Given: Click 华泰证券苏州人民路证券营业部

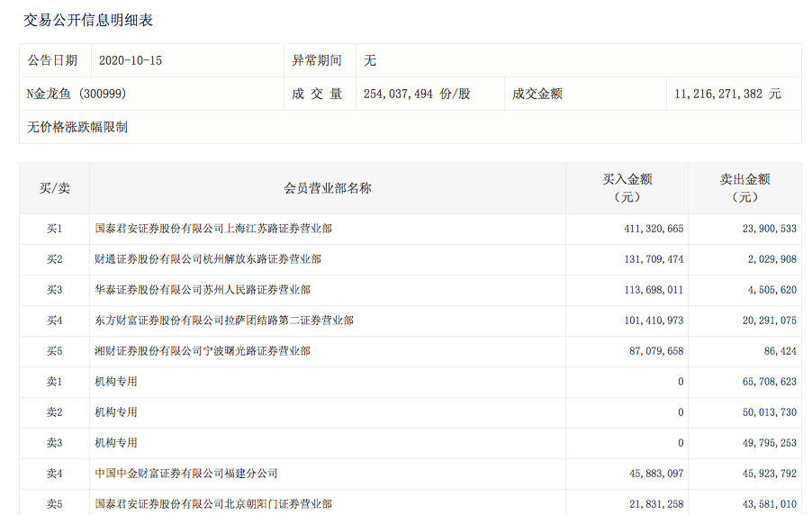Looking at the screenshot, I should tap(203, 290).
